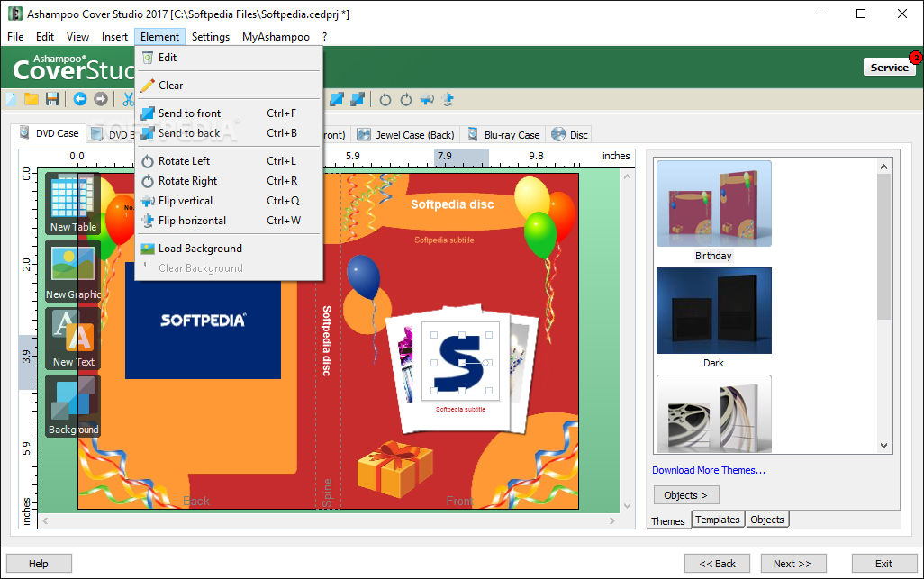Click the themes list scroll up arrow
Viewport: 924px width, 579px height.
(883, 167)
